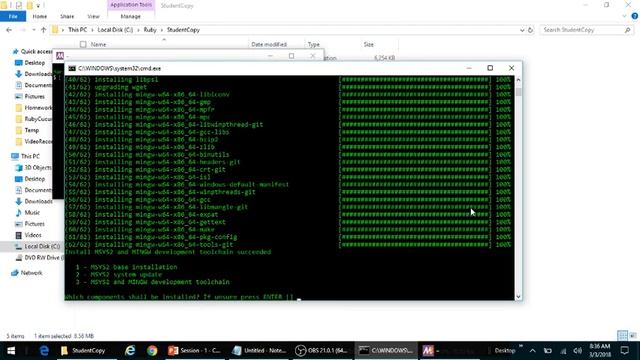
Task: Sort files by Date modified column
Action: click(269, 44)
